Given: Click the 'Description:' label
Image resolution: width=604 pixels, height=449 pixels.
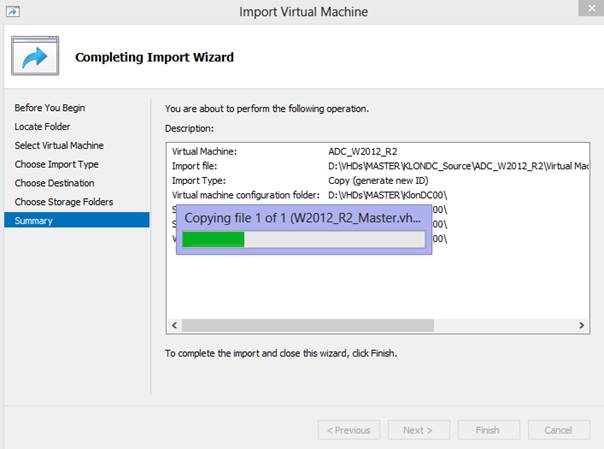Looking at the screenshot, I should pyautogui.click(x=189, y=128).
